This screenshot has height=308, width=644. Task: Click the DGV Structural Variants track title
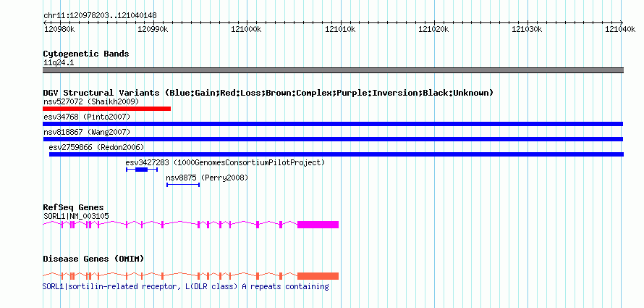[268, 93]
